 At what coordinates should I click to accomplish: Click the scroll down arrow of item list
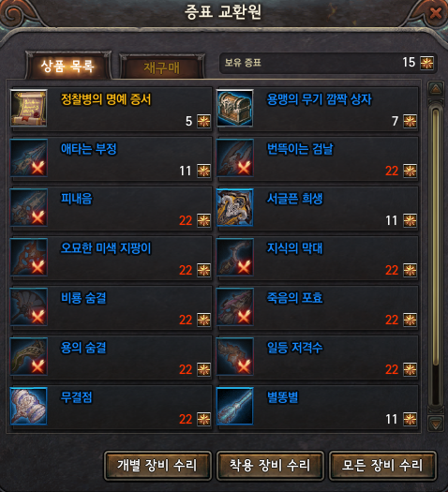click(x=436, y=425)
